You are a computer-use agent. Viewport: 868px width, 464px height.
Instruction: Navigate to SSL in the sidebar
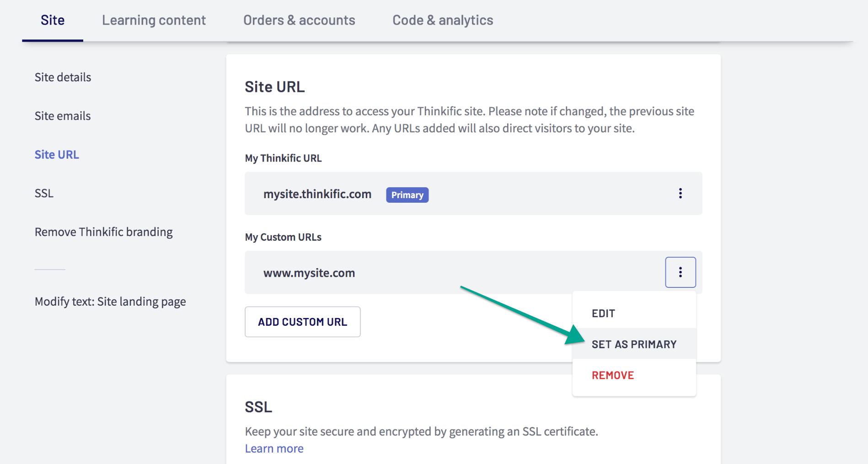[x=44, y=193]
